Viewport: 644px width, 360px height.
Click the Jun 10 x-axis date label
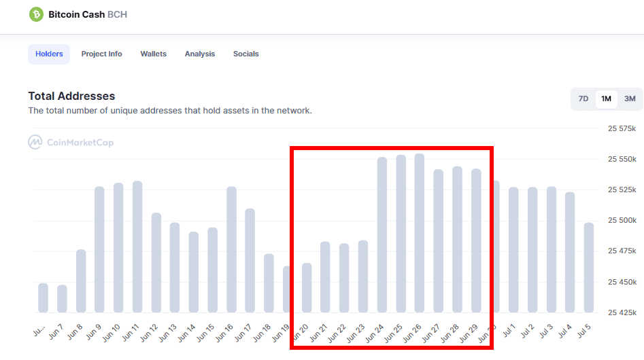pos(112,333)
